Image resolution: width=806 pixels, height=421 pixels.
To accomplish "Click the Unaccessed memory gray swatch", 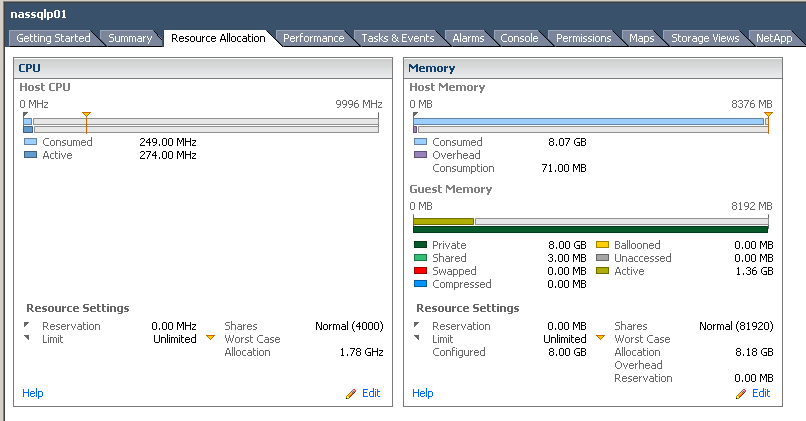I will (x=602, y=258).
